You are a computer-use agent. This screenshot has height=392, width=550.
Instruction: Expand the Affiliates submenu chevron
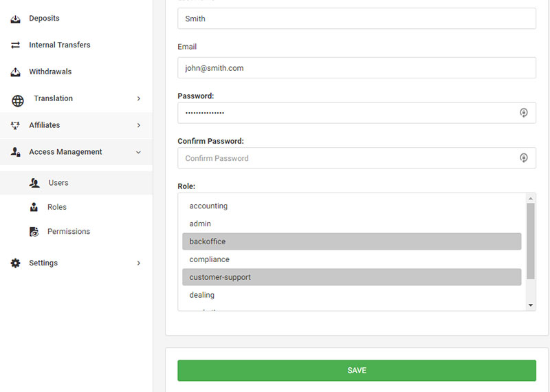point(138,125)
